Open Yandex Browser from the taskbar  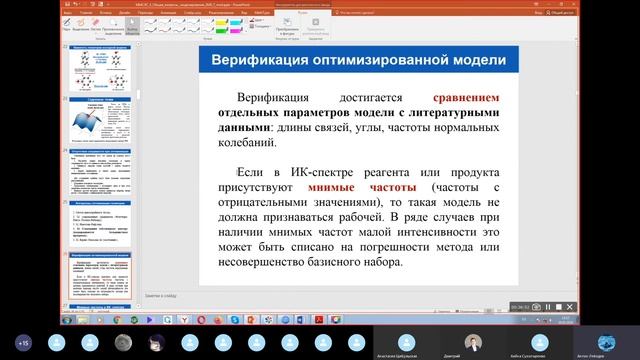click(x=184, y=320)
